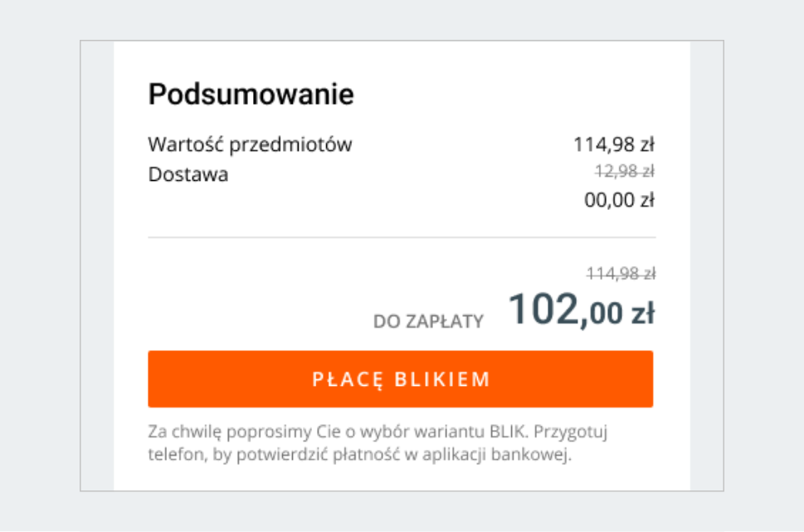Click the DO ZAPŁATY label
The height and width of the screenshot is (532, 804).
pyautogui.click(x=431, y=320)
